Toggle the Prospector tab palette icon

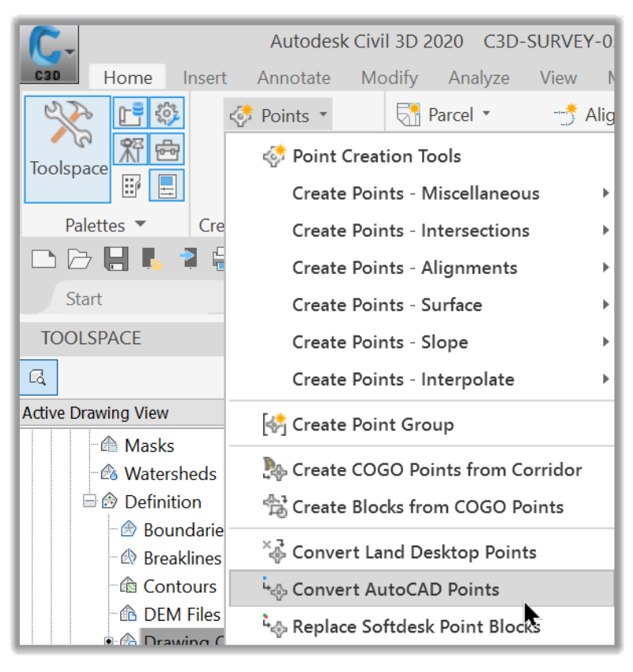131,113
